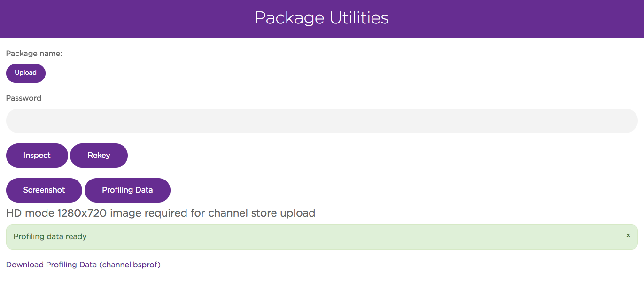644x281 pixels.
Task: Select the Password label text
Action: (x=23, y=98)
